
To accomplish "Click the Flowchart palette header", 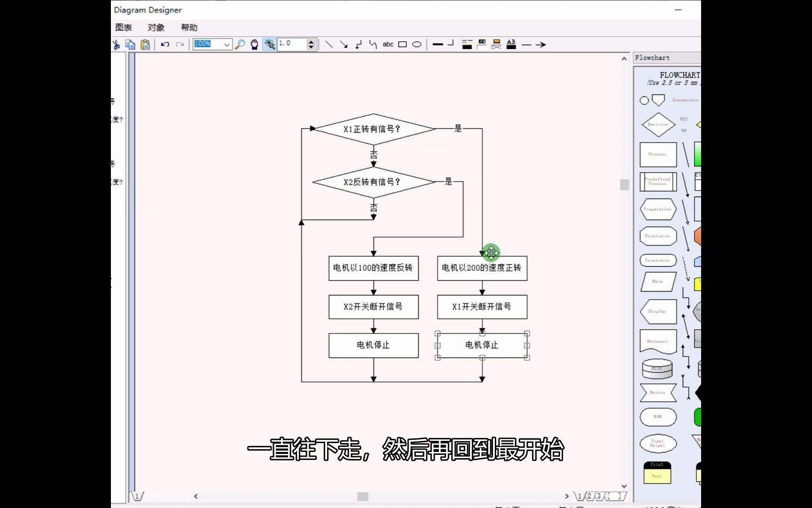I will [x=666, y=58].
